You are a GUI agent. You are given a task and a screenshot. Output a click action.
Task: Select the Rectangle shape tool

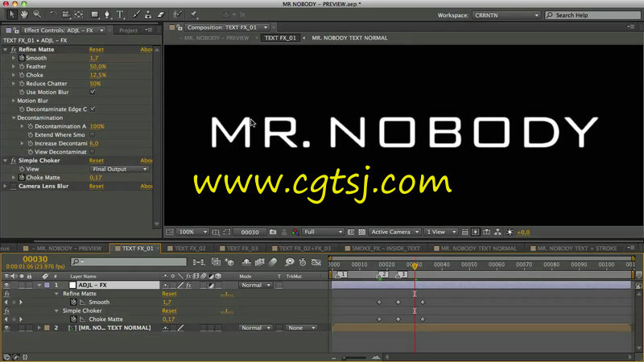(x=95, y=14)
